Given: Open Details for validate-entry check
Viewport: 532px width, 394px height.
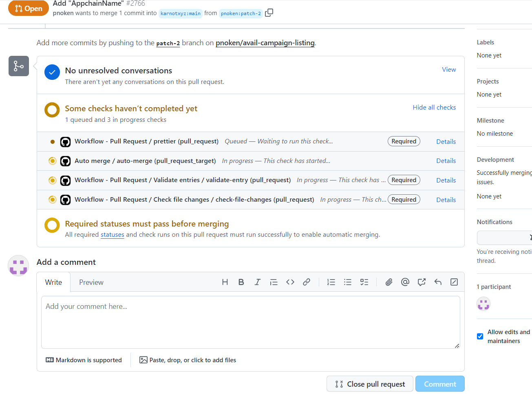Looking at the screenshot, I should 446,180.
